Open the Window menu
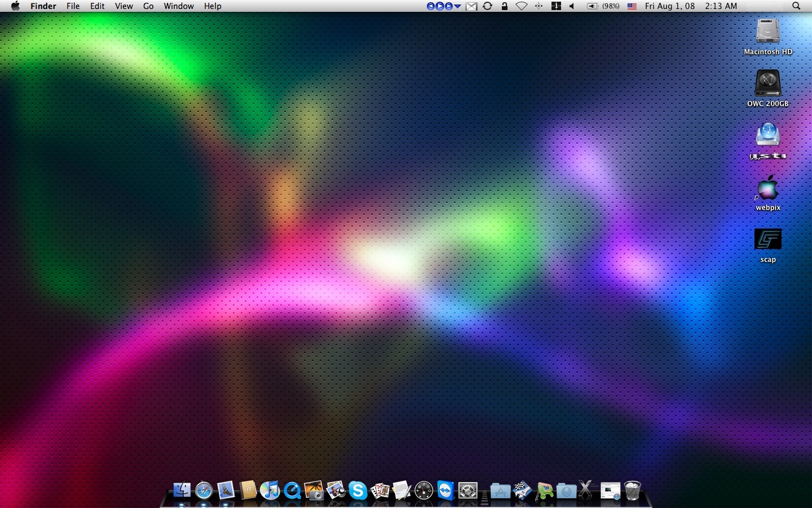The image size is (812, 508). (179, 6)
